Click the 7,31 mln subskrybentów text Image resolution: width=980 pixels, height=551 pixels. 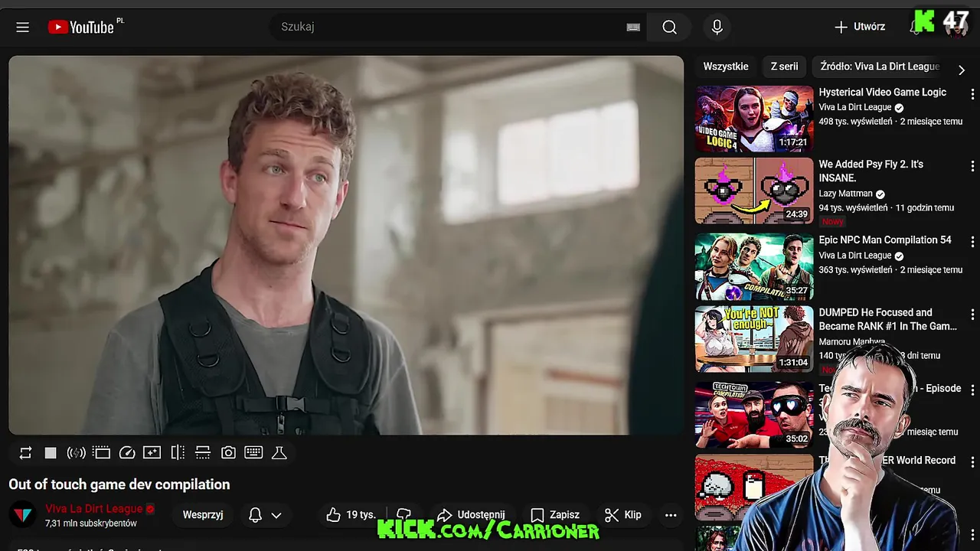tap(90, 524)
